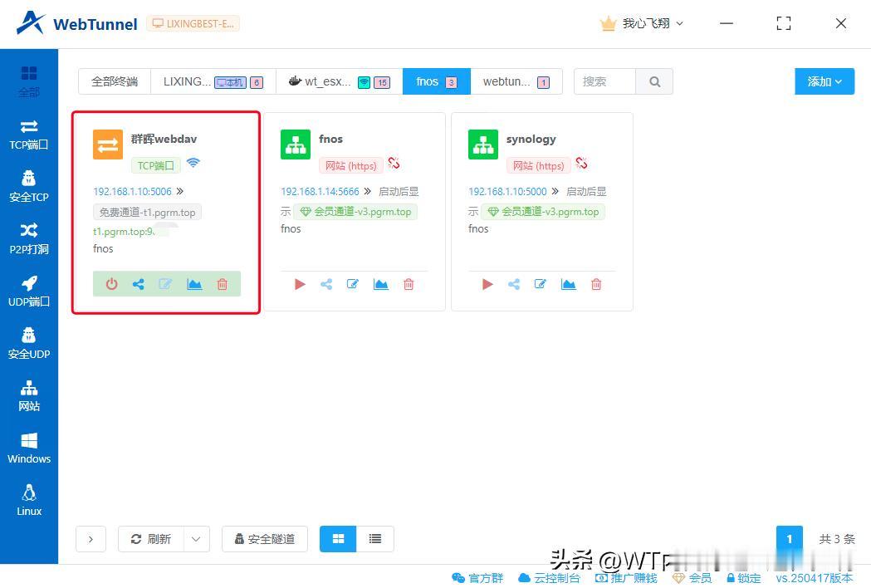View traffic chart for fnos card
871x588 pixels.
pos(381,284)
